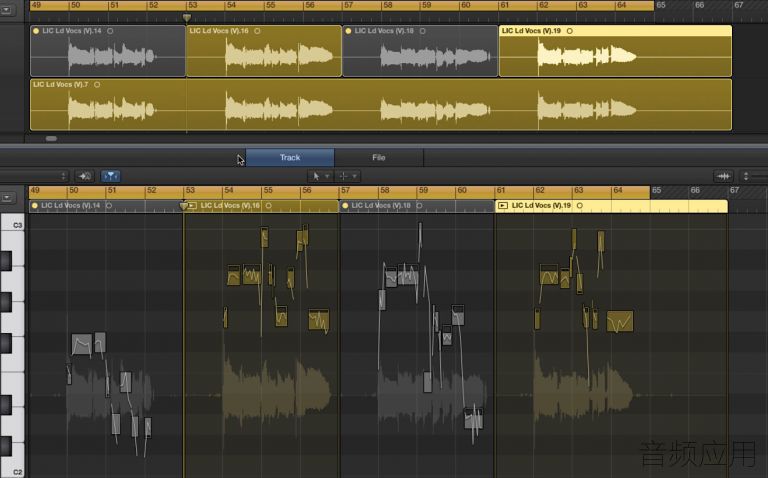
Task: Select tracks area region LIC Ld Vocs (V).19 header
Action: click(x=615, y=31)
